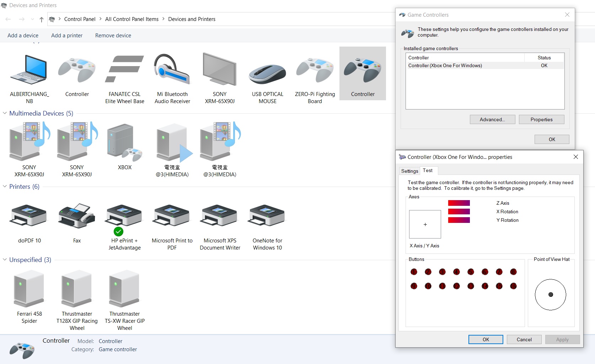
Task: Collapse the Multimedia Devices (5) group
Action: pos(5,113)
